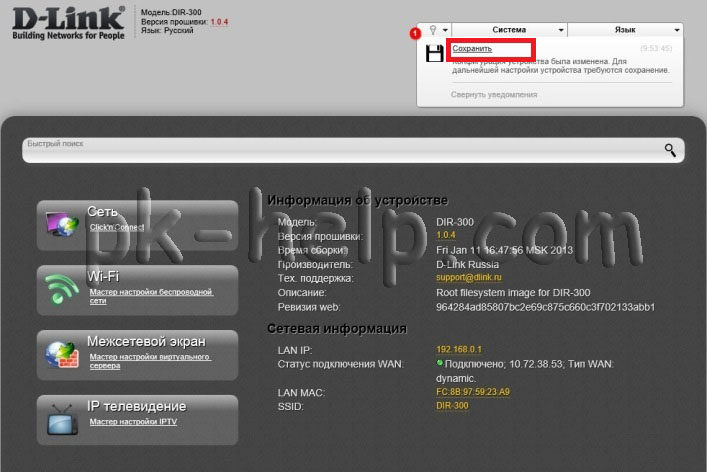The width and height of the screenshot is (707, 472).
Task: Open the Wi-Fi section
Action: point(103,276)
